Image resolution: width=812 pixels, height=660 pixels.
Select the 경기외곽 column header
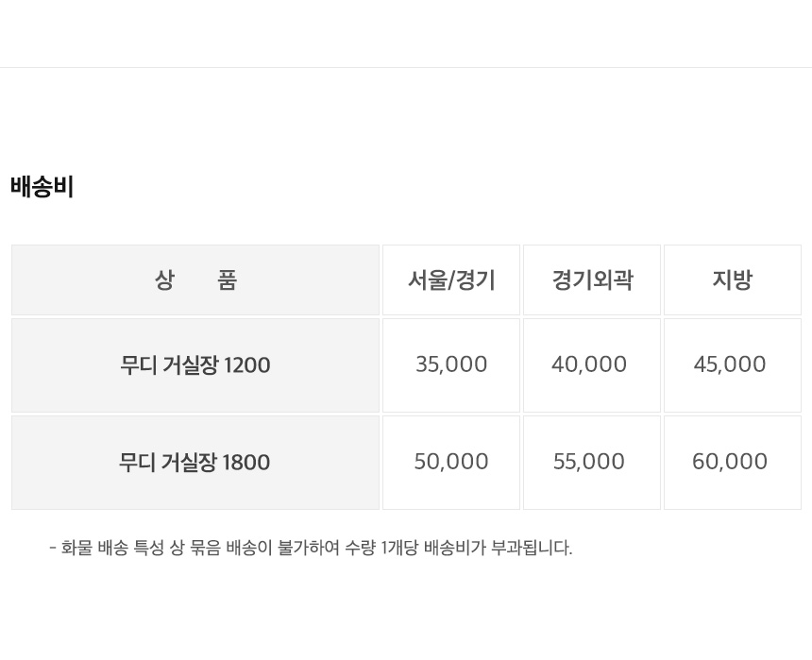[x=592, y=280]
